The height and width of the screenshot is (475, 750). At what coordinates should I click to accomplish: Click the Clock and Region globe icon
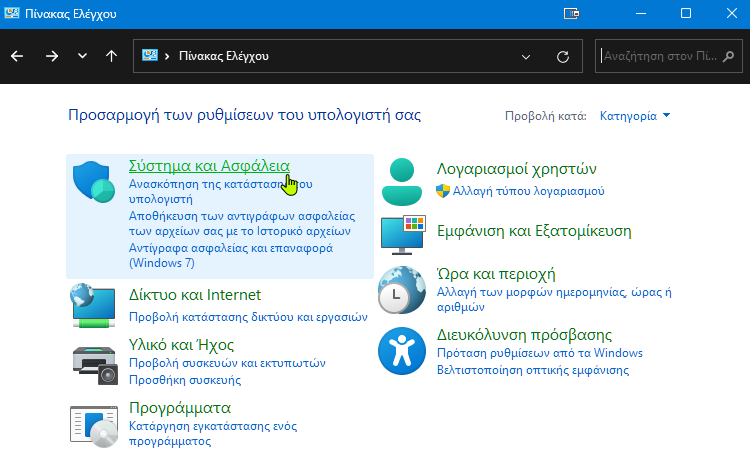pos(402,290)
